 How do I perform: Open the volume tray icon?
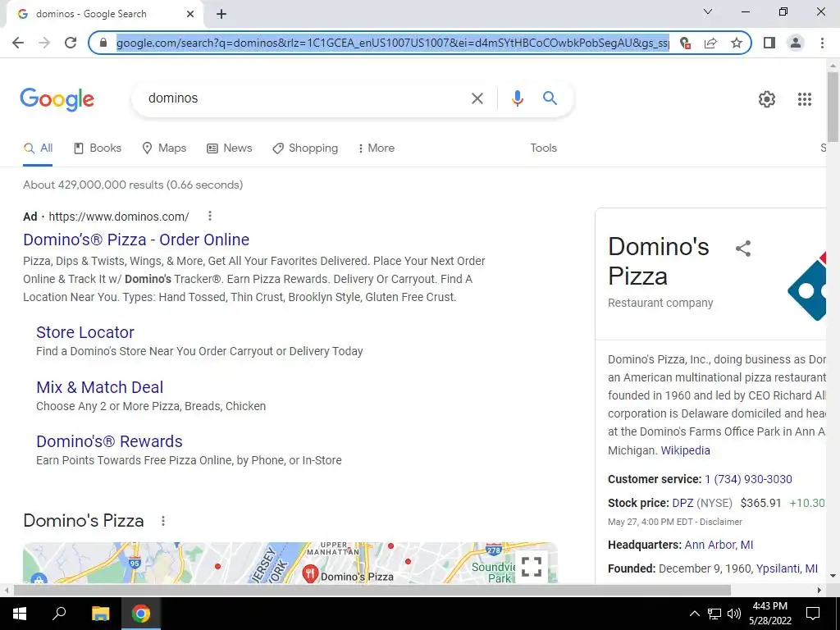(734, 614)
